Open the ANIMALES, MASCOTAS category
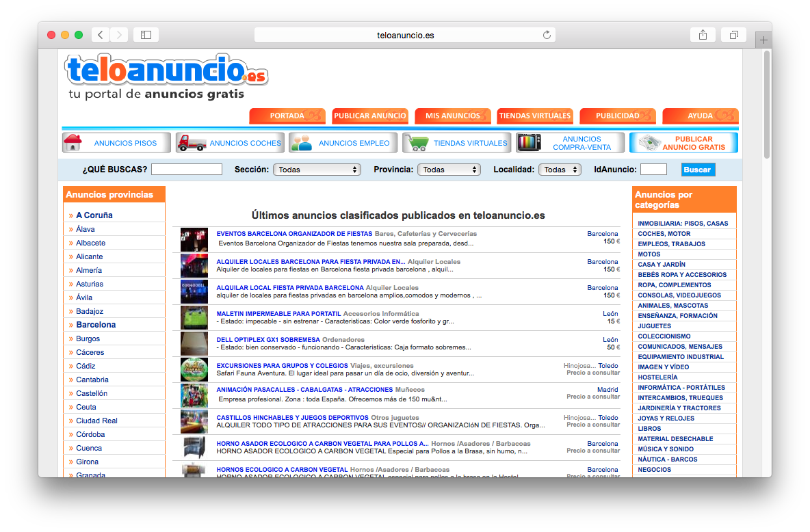 (673, 306)
